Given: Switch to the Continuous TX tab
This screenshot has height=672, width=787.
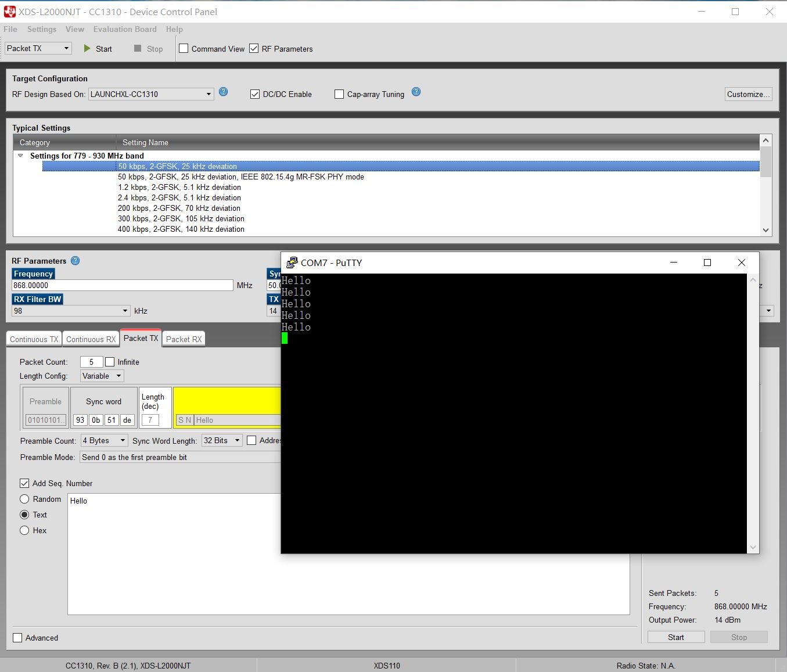Looking at the screenshot, I should 34,339.
